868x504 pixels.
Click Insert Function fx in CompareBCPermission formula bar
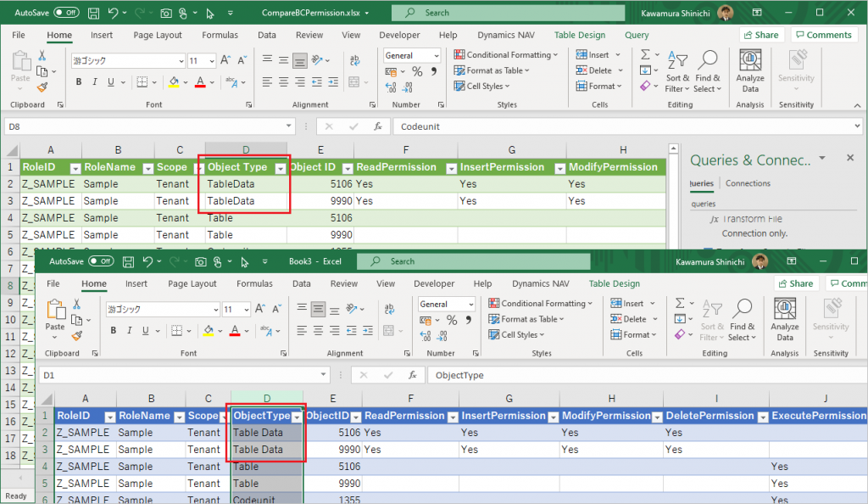click(x=378, y=126)
